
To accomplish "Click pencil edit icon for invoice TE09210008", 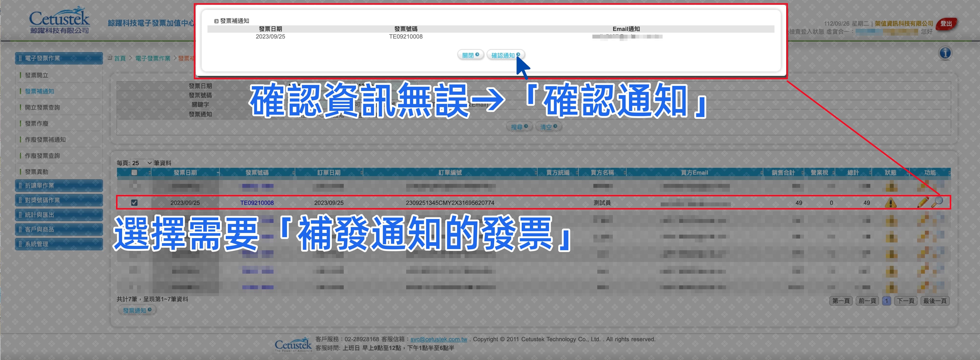I will tap(923, 202).
